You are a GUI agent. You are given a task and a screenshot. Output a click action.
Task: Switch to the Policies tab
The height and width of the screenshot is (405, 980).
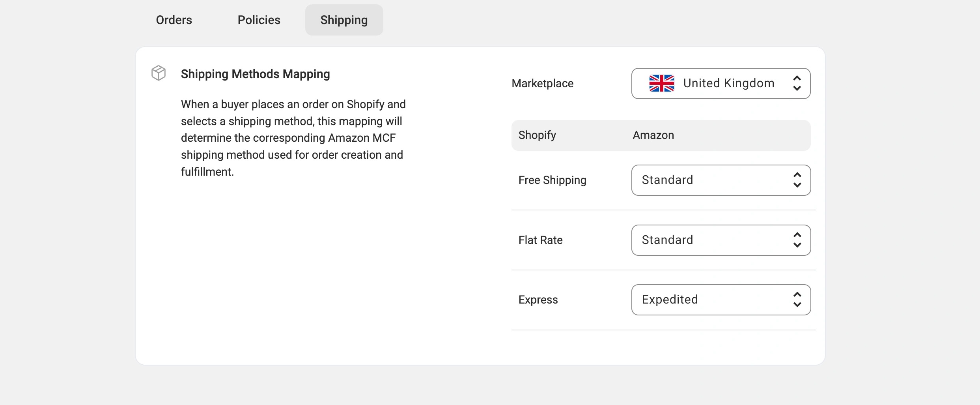click(259, 20)
